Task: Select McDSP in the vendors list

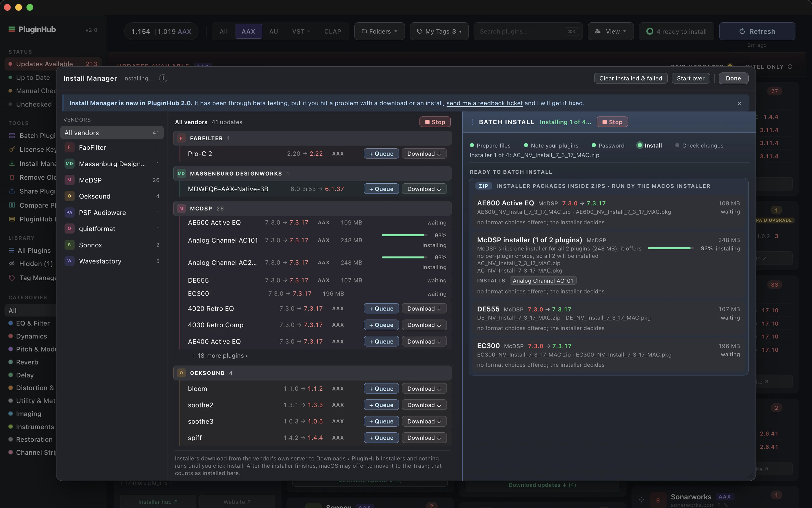Action: (112, 180)
